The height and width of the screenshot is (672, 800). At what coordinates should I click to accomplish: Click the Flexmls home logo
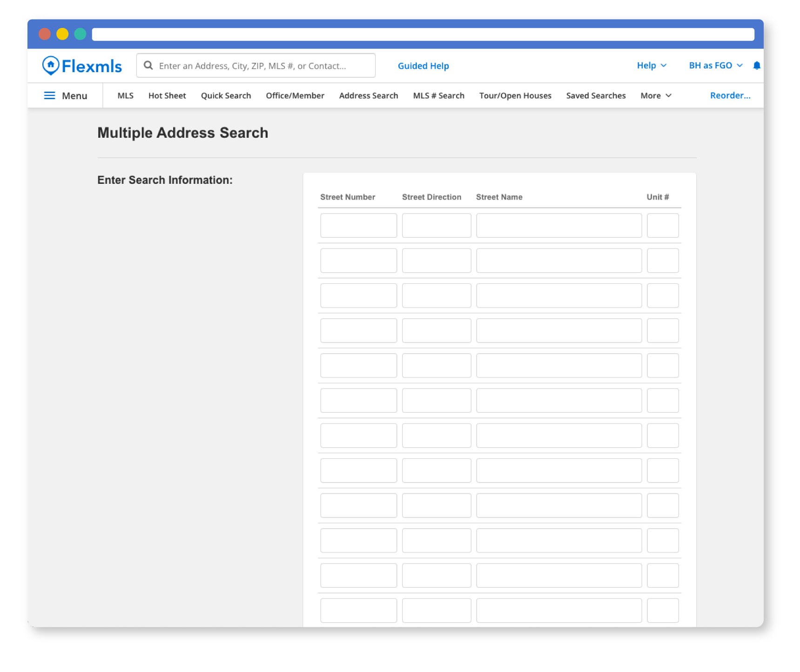tap(82, 66)
